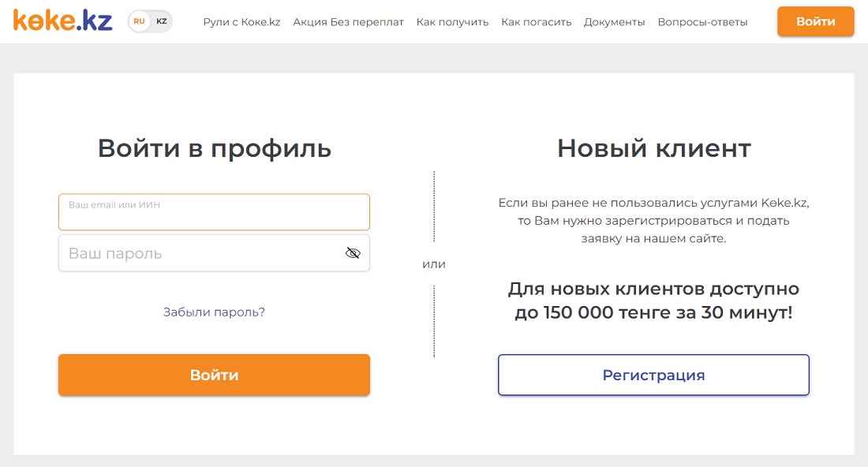Viewport: 868px width, 467px height.
Task: Click the header Войти button
Action: [815, 21]
